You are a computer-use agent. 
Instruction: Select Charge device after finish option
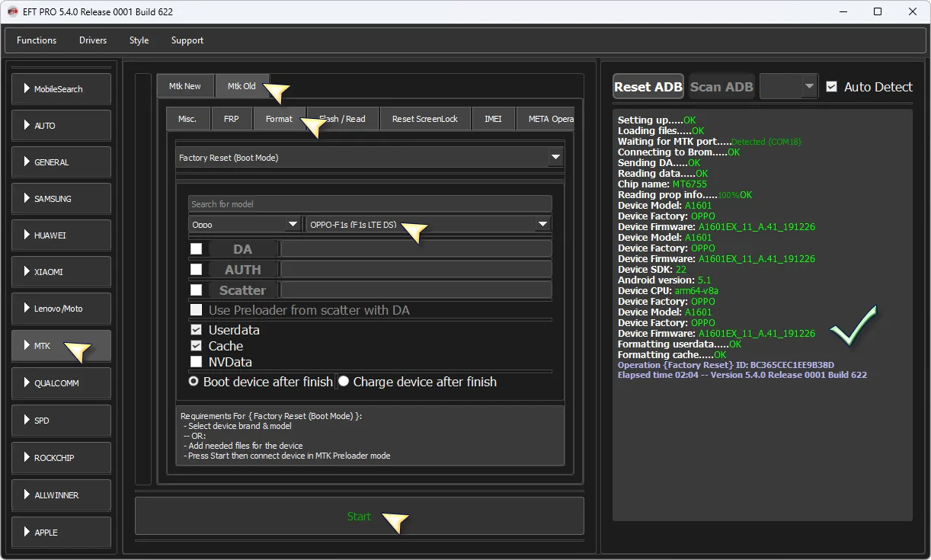[344, 382]
